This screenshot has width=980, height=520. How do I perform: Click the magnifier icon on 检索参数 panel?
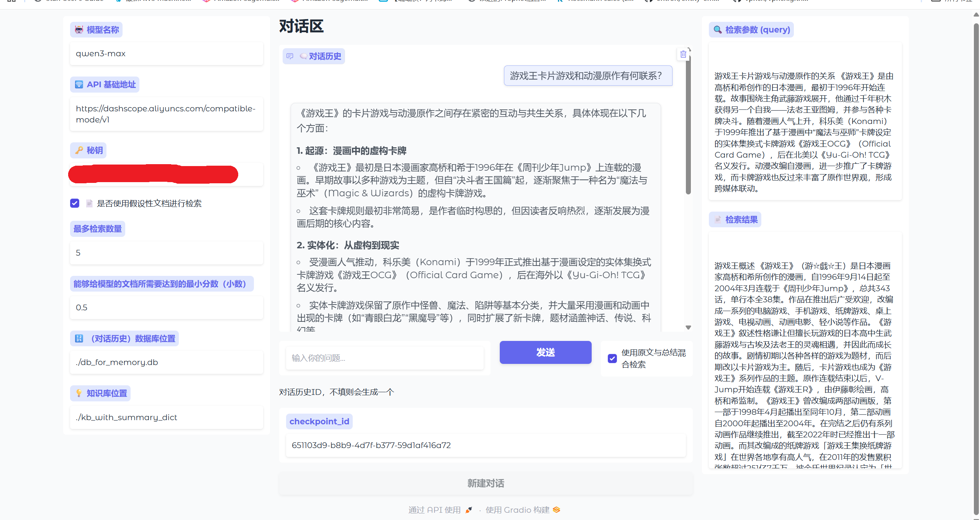[718, 29]
